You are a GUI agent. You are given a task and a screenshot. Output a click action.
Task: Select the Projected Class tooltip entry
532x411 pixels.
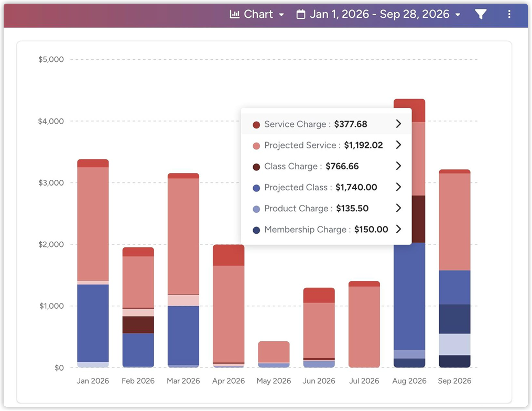pyautogui.click(x=327, y=187)
